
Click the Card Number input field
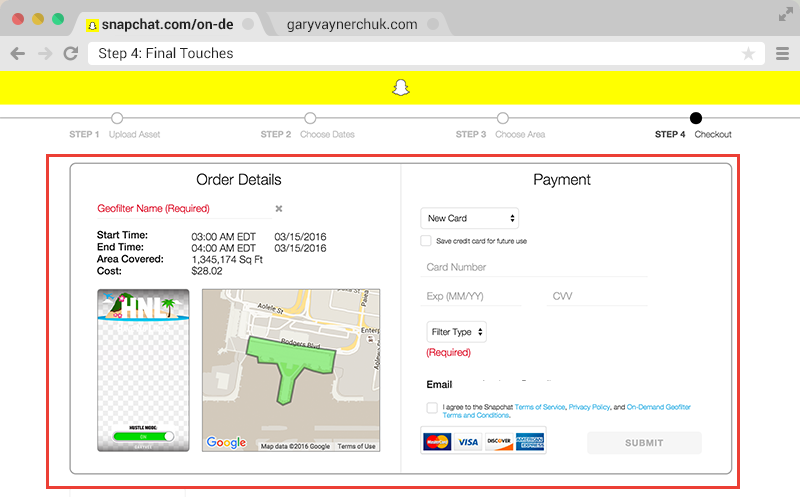click(534, 267)
